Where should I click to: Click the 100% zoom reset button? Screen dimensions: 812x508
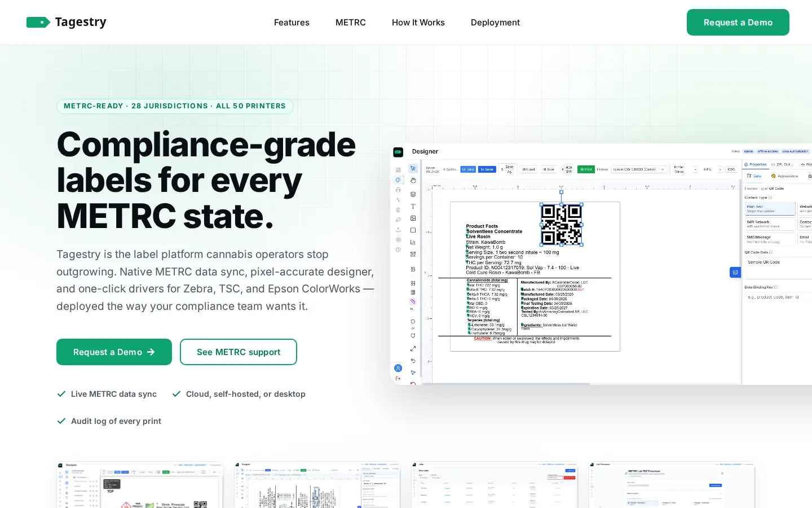tap(731, 169)
